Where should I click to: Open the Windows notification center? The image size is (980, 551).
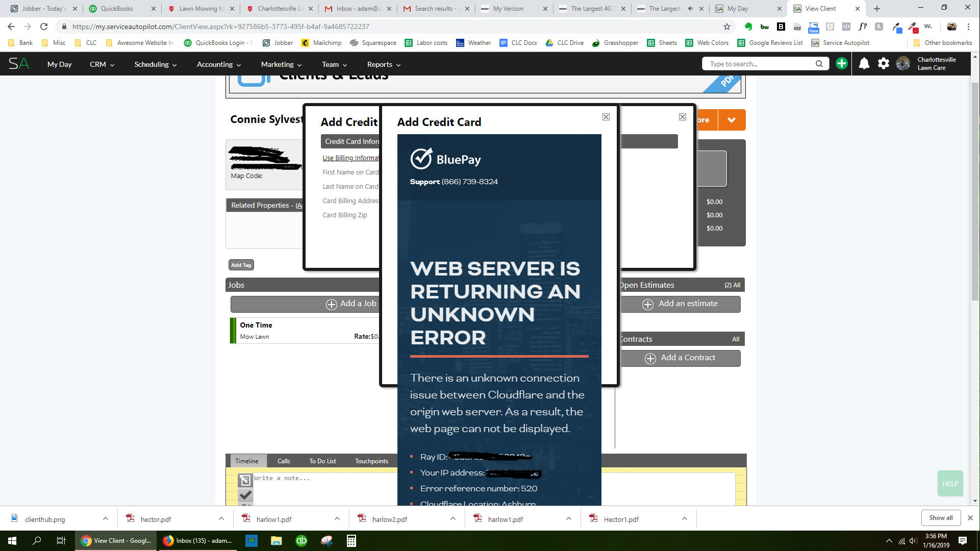click(963, 541)
